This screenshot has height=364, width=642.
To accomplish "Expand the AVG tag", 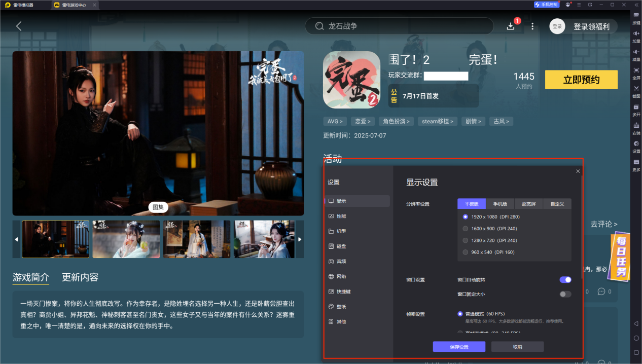I will click(x=335, y=121).
